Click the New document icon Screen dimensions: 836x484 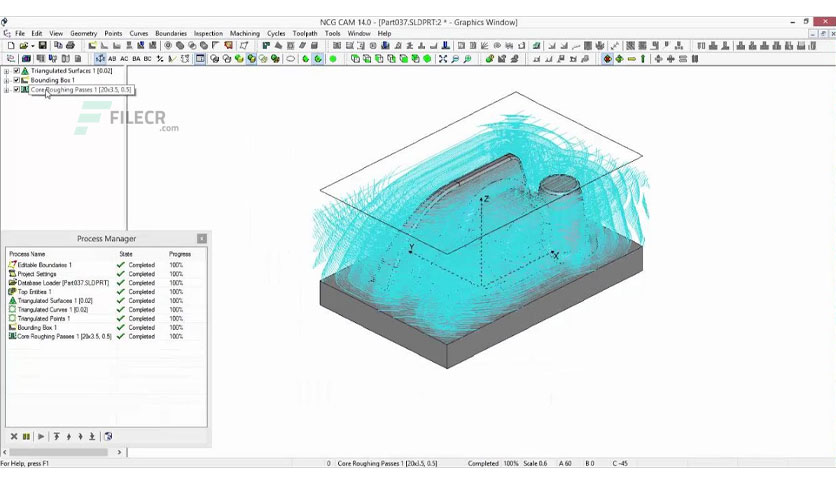[x=11, y=46]
